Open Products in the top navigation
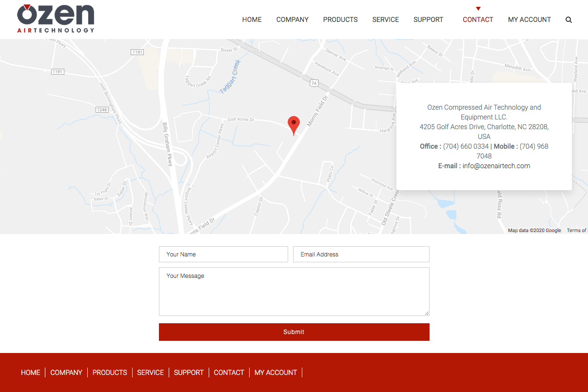Screen dimensions: 588x392 [340, 20]
